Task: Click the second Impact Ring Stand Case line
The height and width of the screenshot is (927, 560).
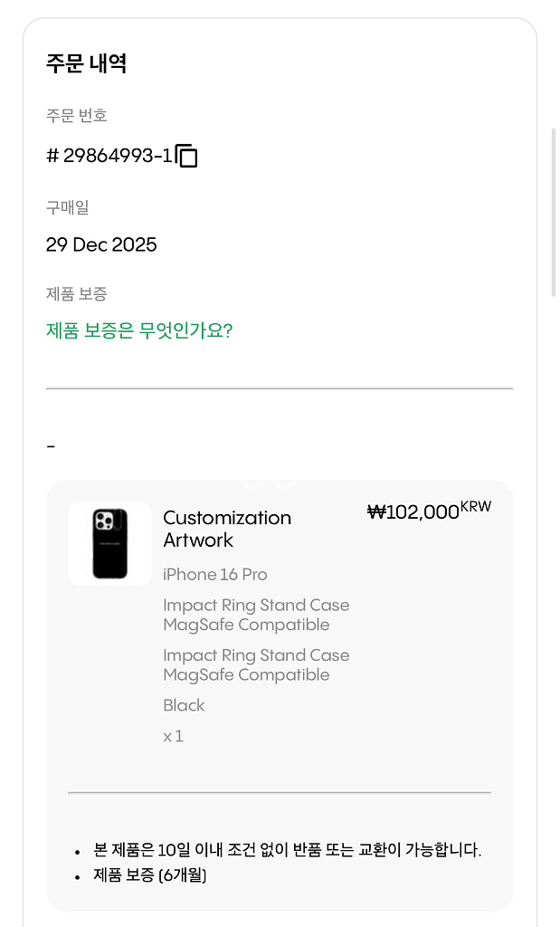Action: click(x=256, y=664)
